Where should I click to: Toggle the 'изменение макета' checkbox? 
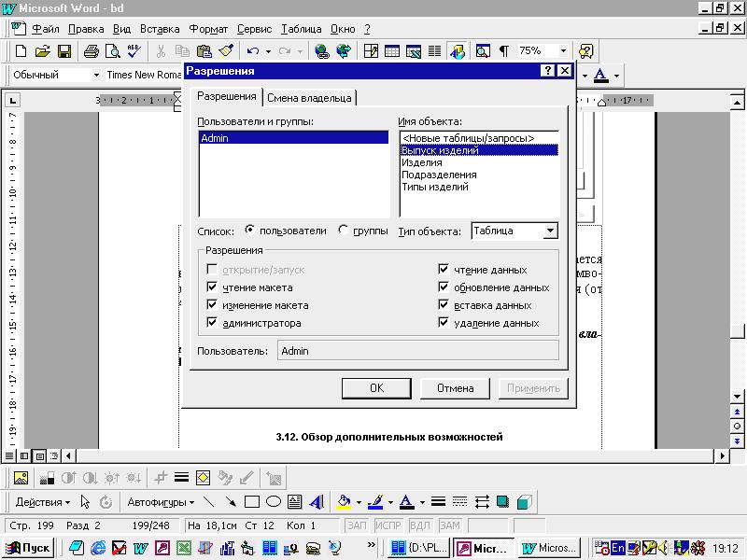(x=212, y=305)
